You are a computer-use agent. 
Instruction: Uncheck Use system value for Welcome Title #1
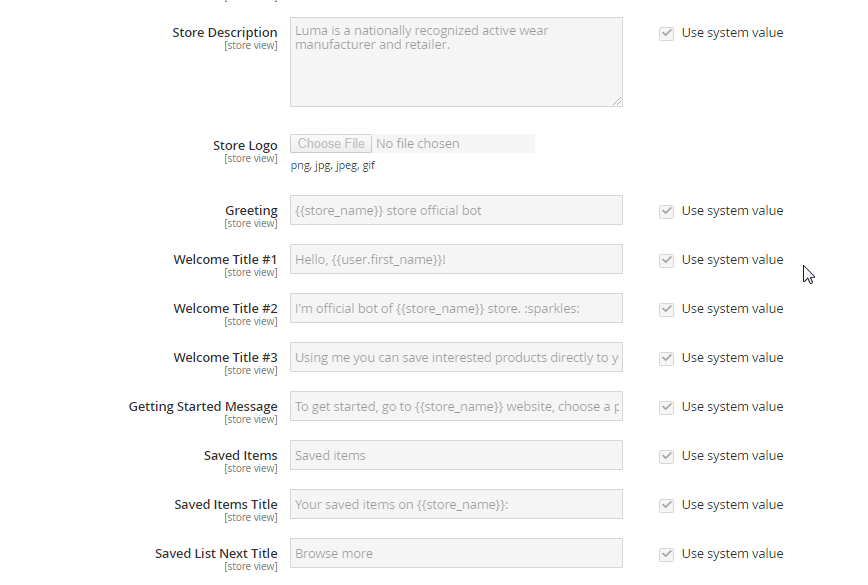coord(666,260)
